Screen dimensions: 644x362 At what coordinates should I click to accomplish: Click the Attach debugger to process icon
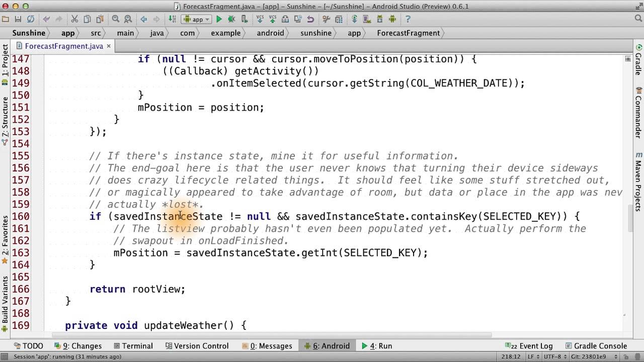(x=244, y=19)
